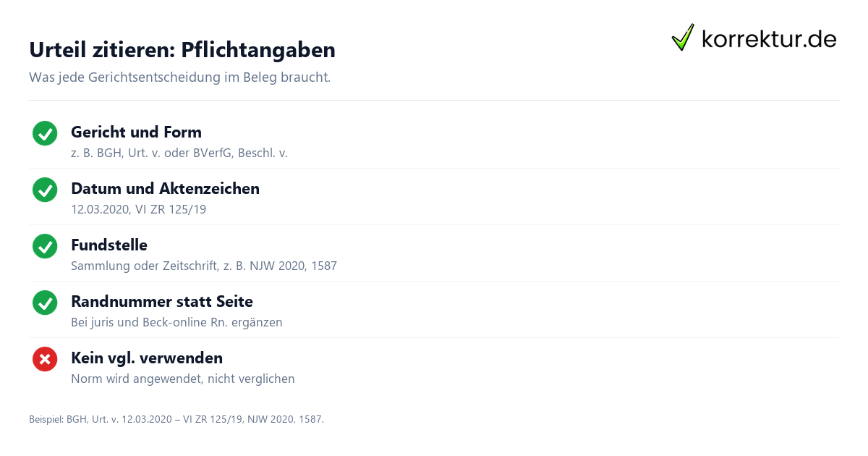868x456 pixels.
Task: Click the text mentioning NJW 2020, 1587
Action: (204, 266)
